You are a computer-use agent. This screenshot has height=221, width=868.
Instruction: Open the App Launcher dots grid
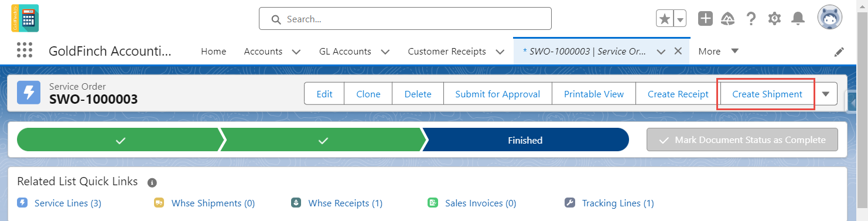(25, 50)
